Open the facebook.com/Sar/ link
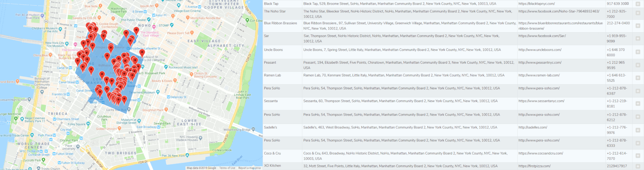The width and height of the screenshot is (644, 170). [x=542, y=36]
